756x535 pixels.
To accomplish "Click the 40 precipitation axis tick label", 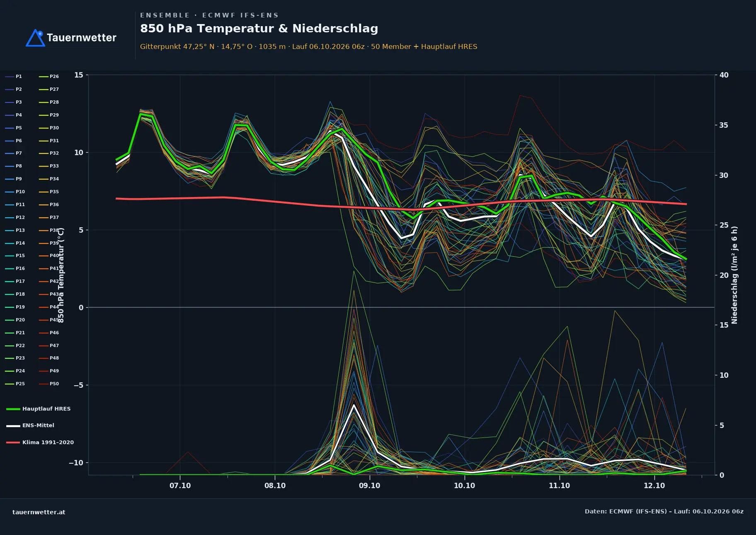I will point(724,75).
